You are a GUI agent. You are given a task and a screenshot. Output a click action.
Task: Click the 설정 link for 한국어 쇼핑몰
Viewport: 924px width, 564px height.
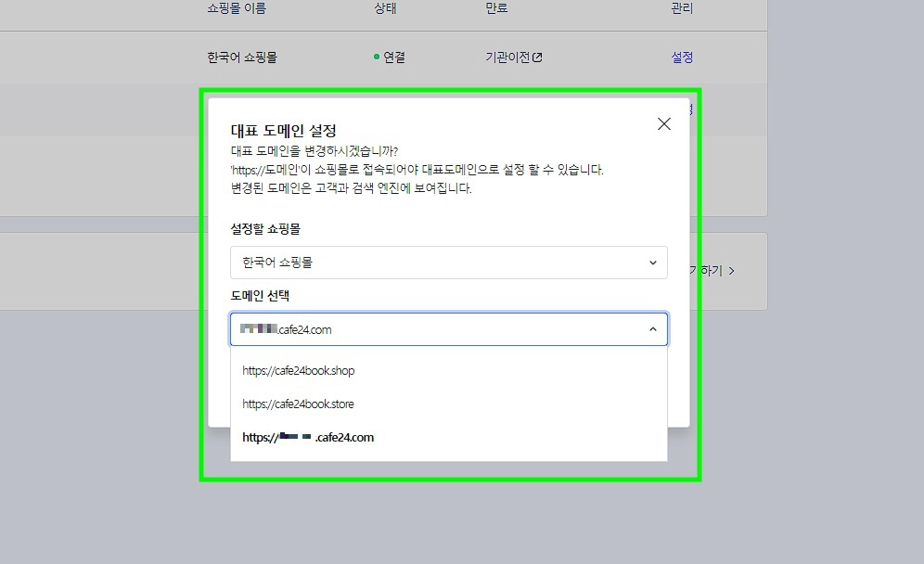click(x=682, y=57)
